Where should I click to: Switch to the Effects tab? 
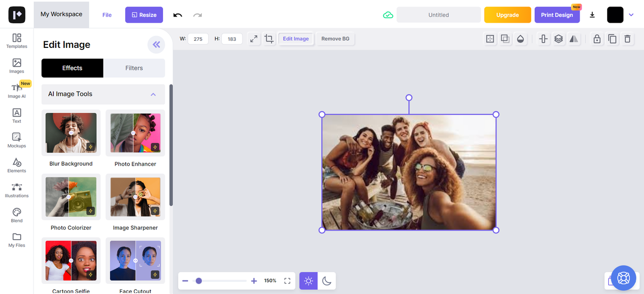72,68
